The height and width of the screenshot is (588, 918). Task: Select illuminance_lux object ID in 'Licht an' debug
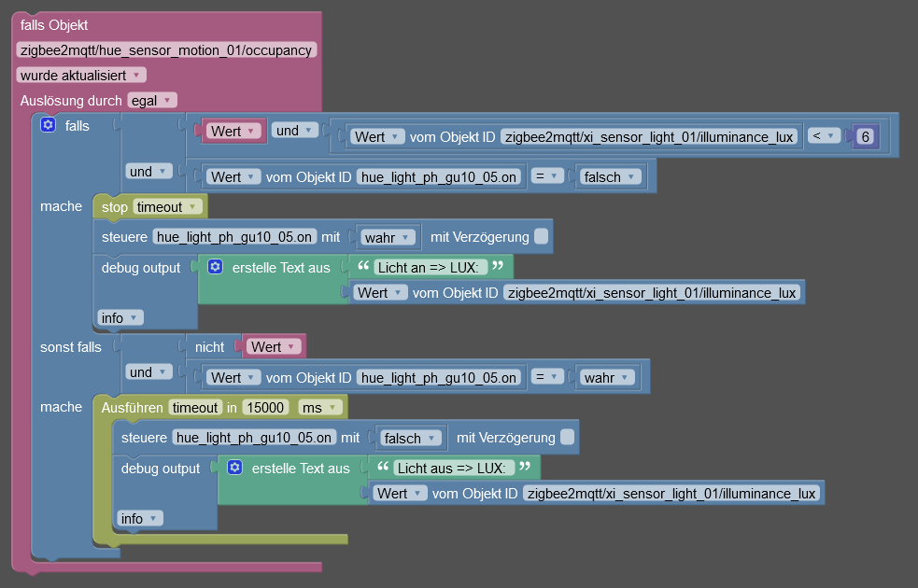tap(652, 292)
